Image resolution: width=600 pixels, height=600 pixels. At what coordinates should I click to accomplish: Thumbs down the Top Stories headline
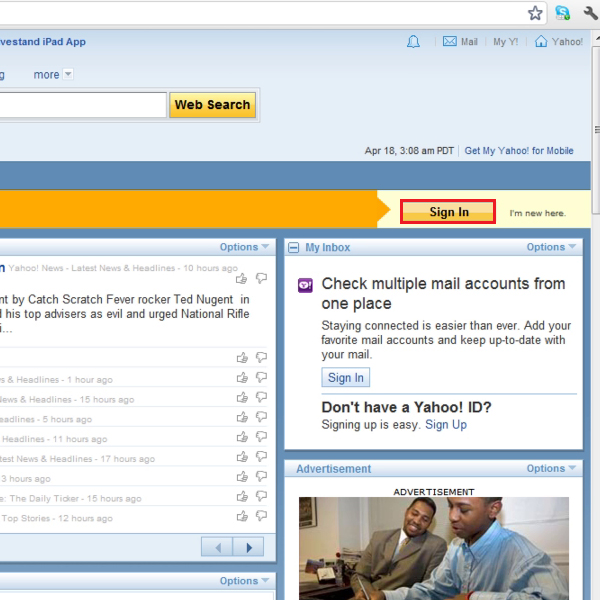pos(261,517)
